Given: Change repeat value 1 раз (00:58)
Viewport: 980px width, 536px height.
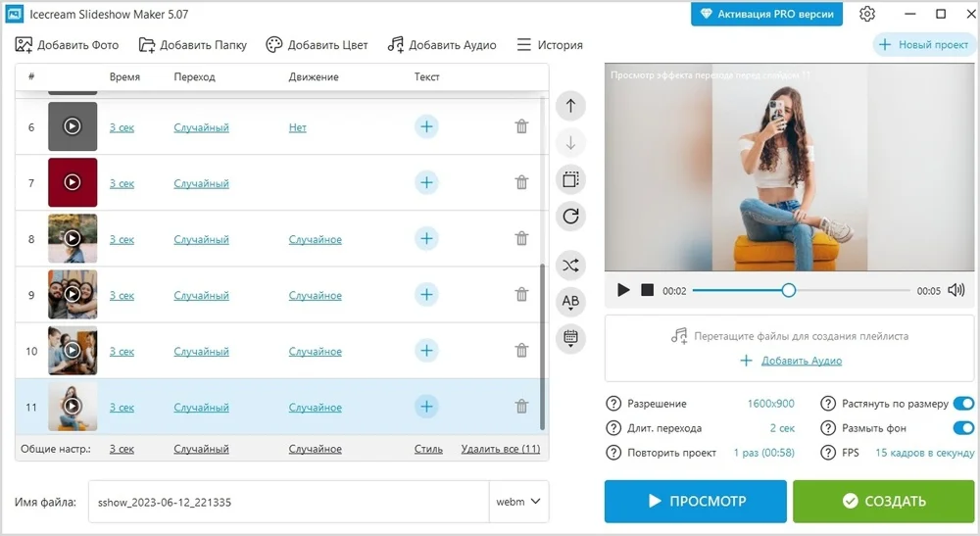Looking at the screenshot, I should tap(763, 453).
